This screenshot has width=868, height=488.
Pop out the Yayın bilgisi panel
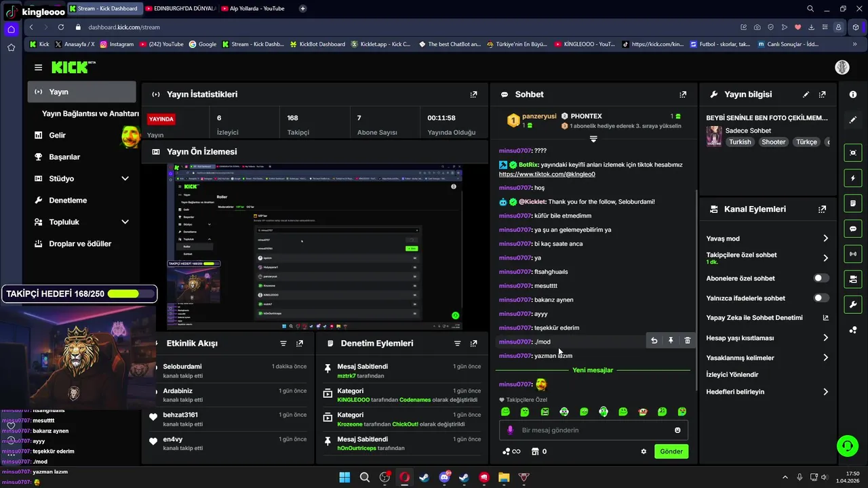pos(822,94)
